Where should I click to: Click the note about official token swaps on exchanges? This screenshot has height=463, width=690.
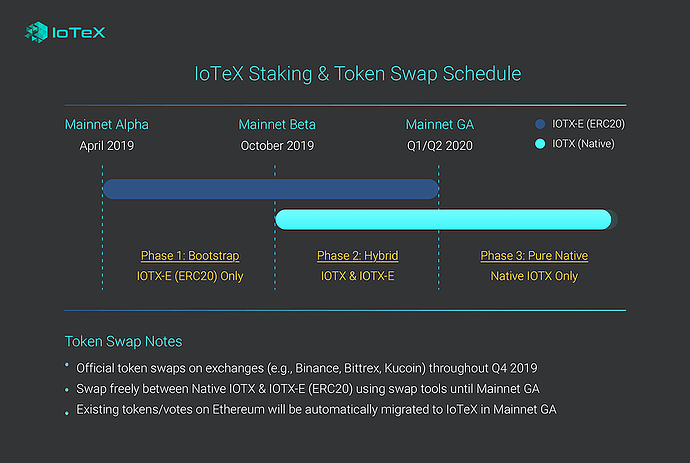pyautogui.click(x=307, y=368)
